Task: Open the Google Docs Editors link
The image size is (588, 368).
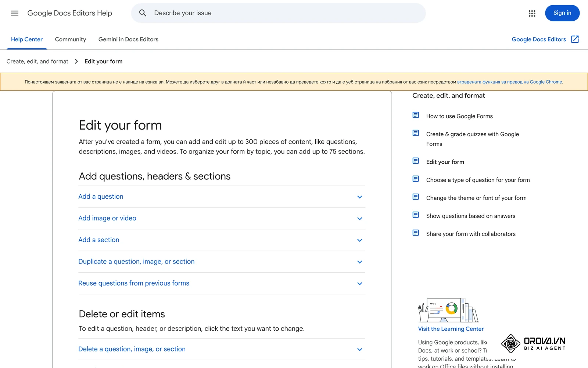Action: [539, 39]
